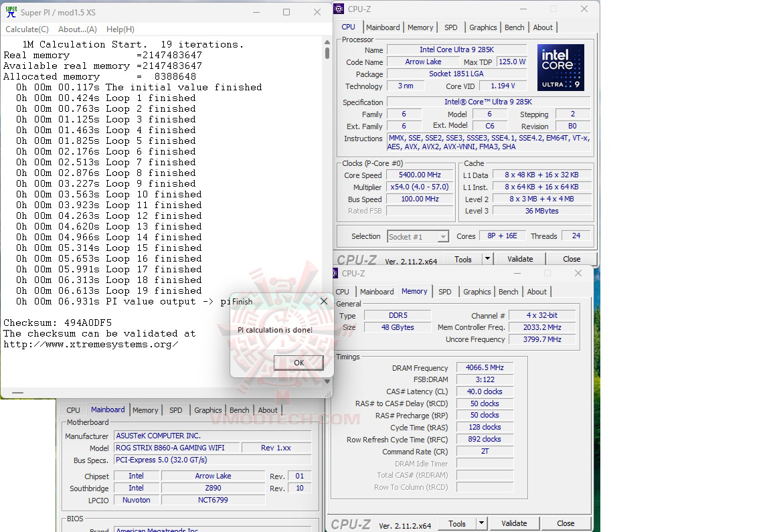Click Tools button in top CPU-Z window
The height and width of the screenshot is (532, 771).
pyautogui.click(x=462, y=259)
